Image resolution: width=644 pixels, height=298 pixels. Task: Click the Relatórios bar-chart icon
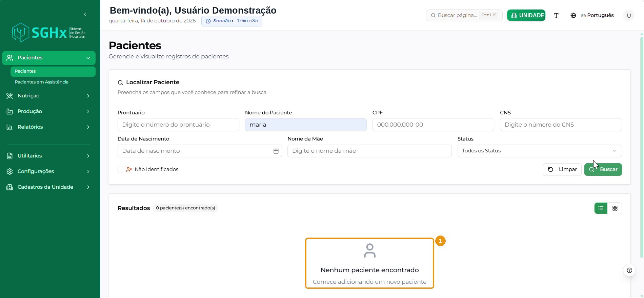pos(10,127)
